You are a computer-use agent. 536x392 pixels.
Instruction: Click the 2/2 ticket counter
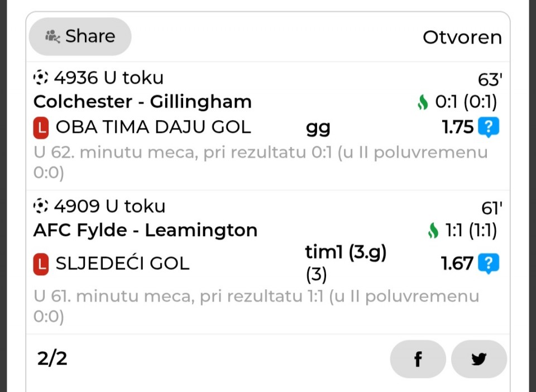point(52,358)
